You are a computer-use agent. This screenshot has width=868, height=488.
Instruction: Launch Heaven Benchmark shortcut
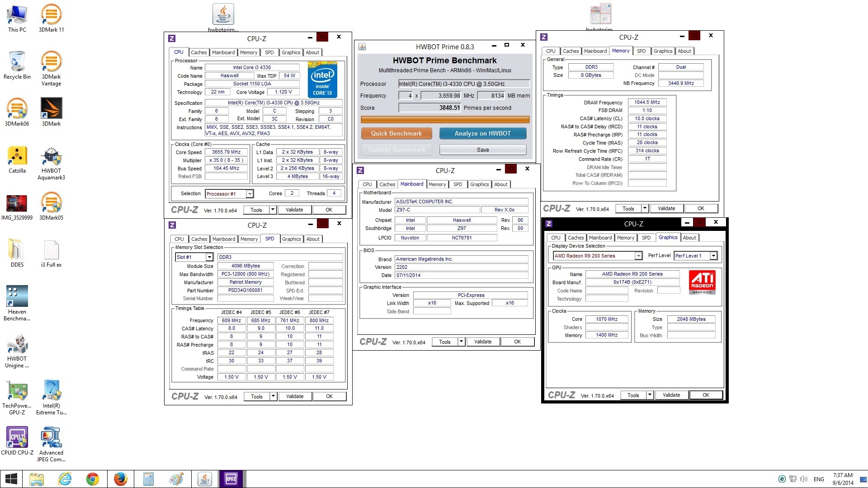(17, 303)
